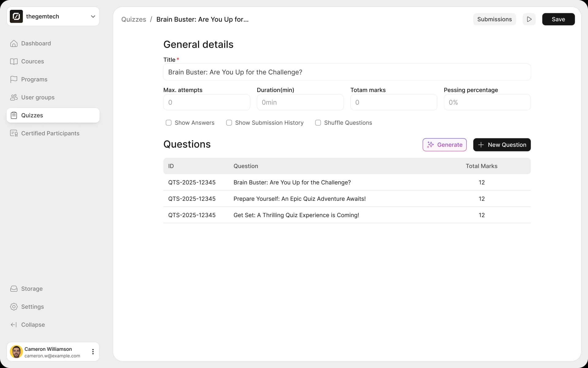Click the Settings gear icon
Image resolution: width=588 pixels, height=368 pixels.
pyautogui.click(x=14, y=307)
